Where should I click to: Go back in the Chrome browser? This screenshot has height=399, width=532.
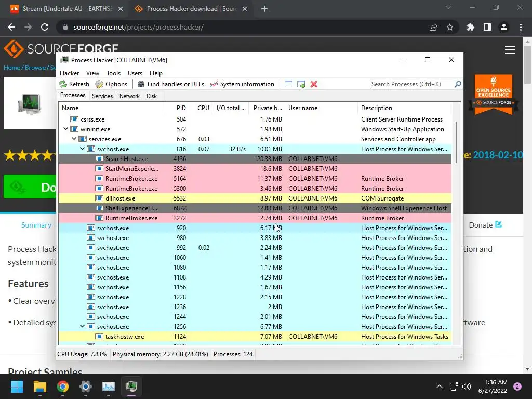11,27
